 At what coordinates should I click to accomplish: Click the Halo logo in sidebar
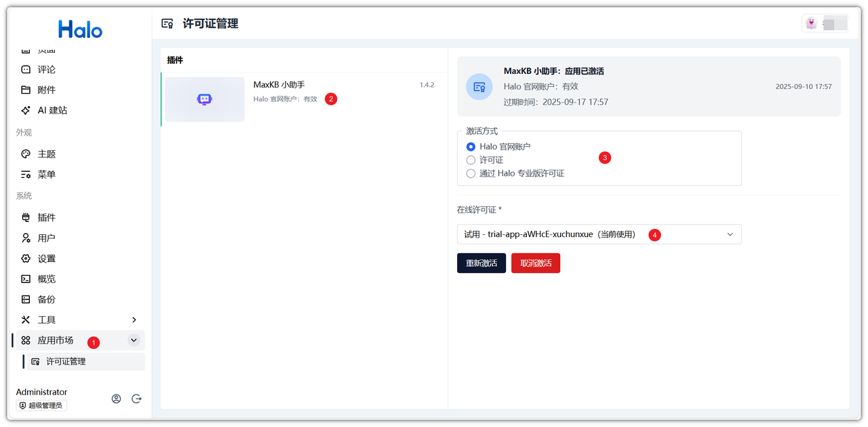pos(80,29)
